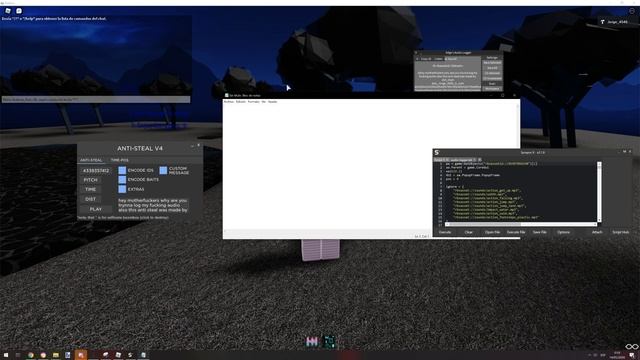Open Chrome from the taskbar
Viewport: 640px width, 360px height.
[31, 355]
